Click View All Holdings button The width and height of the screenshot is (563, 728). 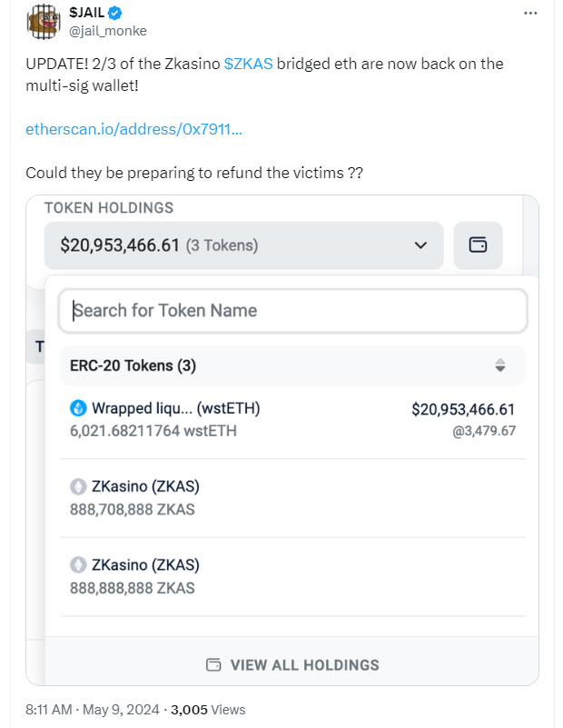point(292,665)
